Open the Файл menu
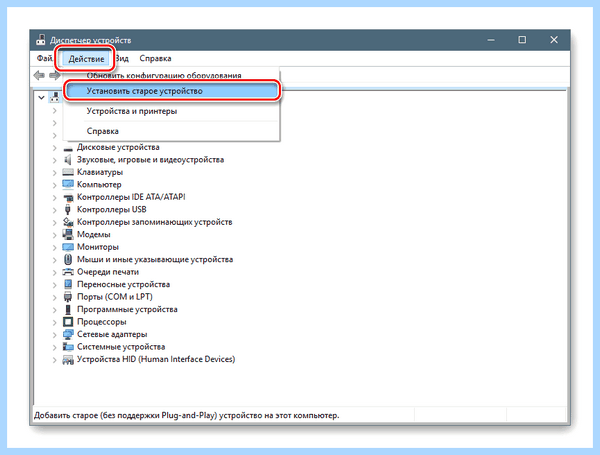The image size is (600, 455). pyautogui.click(x=44, y=59)
